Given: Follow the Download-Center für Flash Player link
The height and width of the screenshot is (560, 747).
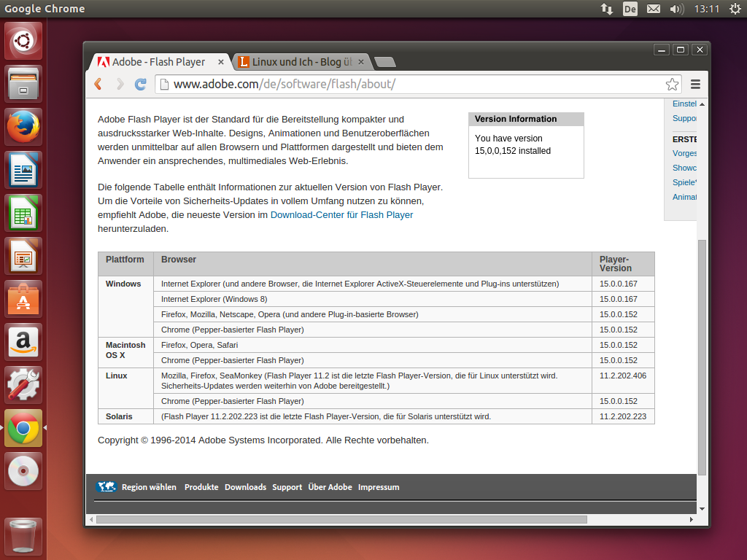Looking at the screenshot, I should coord(341,215).
